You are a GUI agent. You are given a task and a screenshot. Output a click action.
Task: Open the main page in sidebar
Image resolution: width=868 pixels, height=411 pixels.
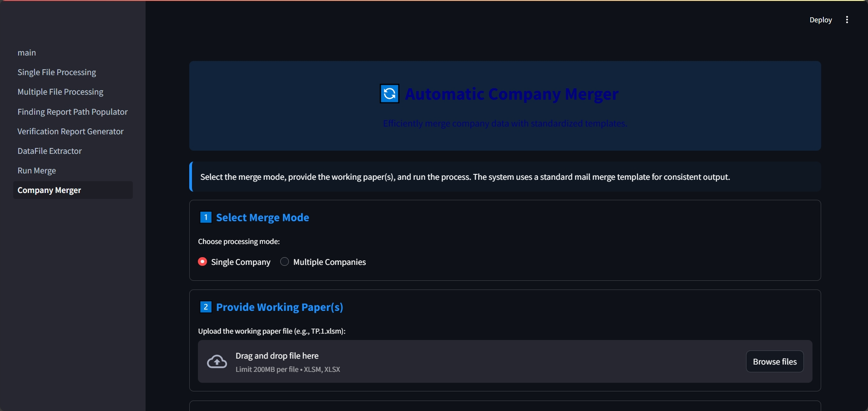click(73, 53)
